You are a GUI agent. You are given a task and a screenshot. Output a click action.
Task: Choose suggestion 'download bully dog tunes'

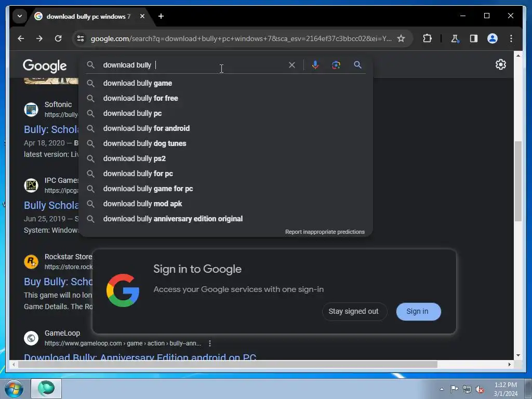226,143
